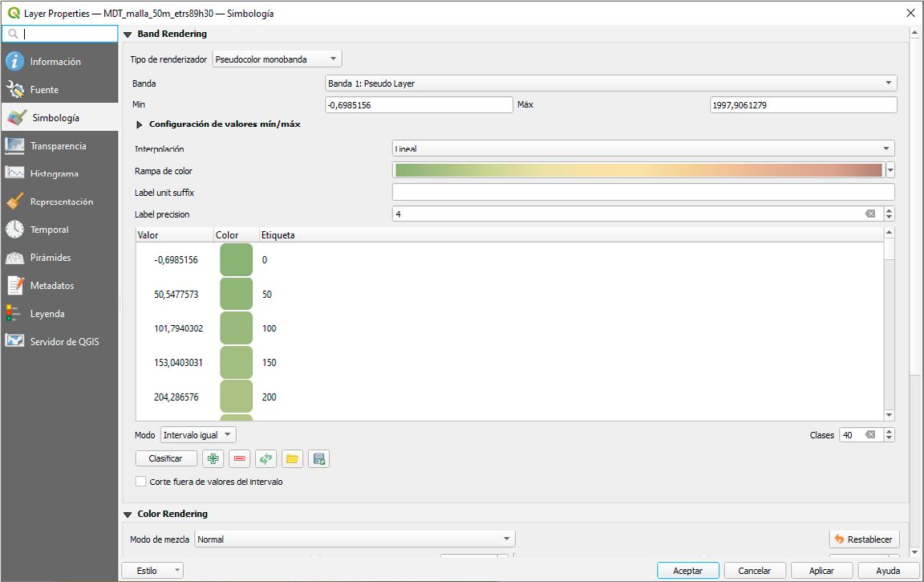Click the clear icon in Label precision field
924x582 pixels.
869,214
